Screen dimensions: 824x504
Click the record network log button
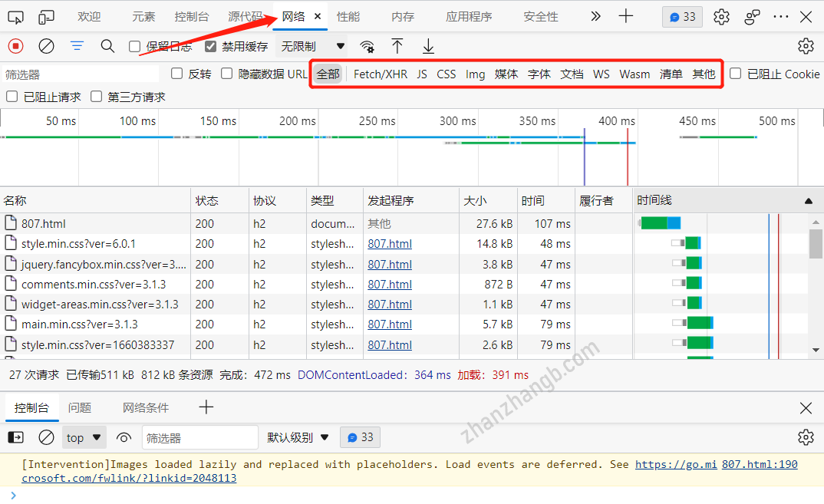(16, 46)
